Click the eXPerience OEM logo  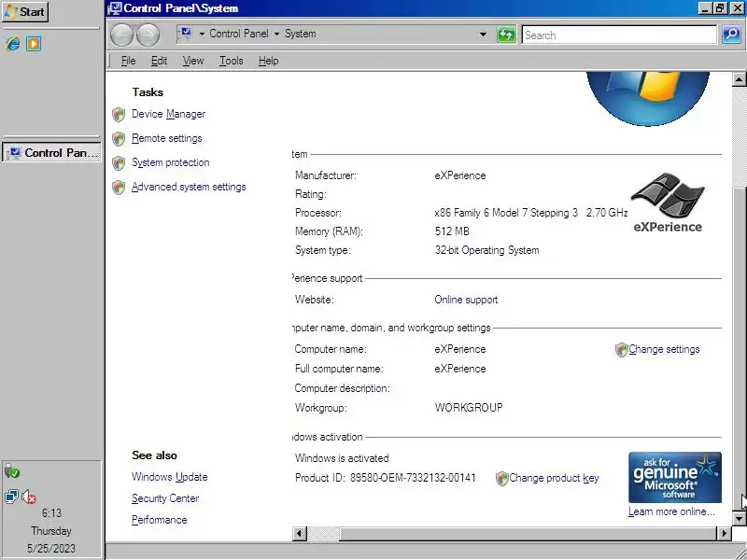tap(668, 203)
